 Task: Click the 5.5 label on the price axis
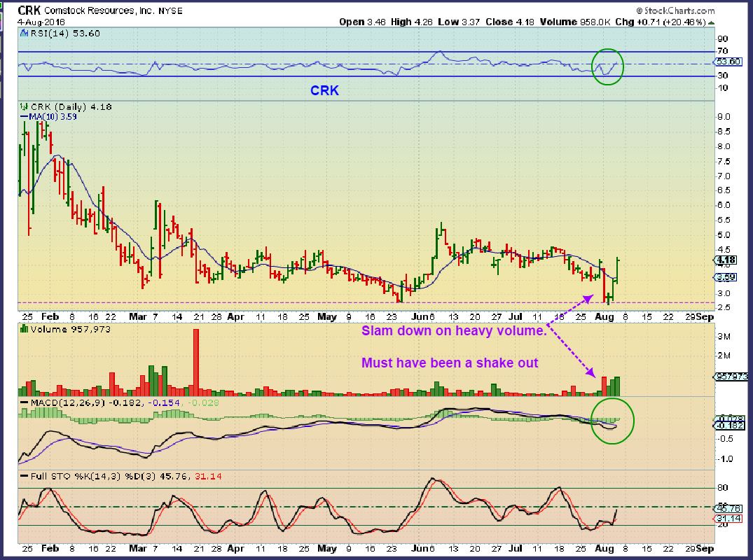pos(724,220)
